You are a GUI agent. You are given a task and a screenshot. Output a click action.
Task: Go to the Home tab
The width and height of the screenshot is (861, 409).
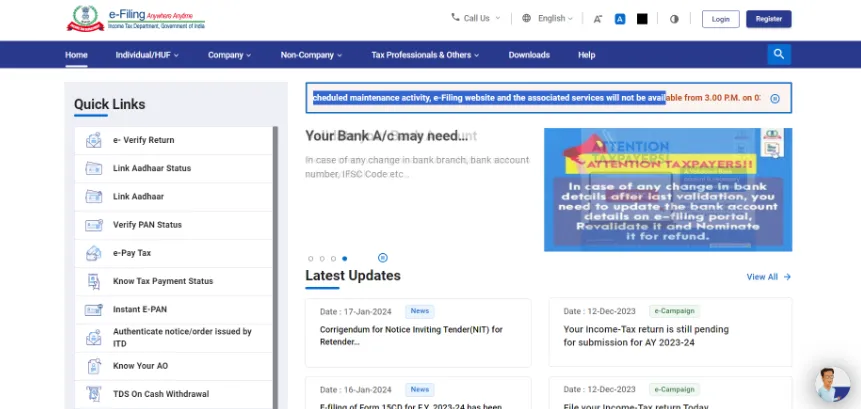click(x=76, y=55)
